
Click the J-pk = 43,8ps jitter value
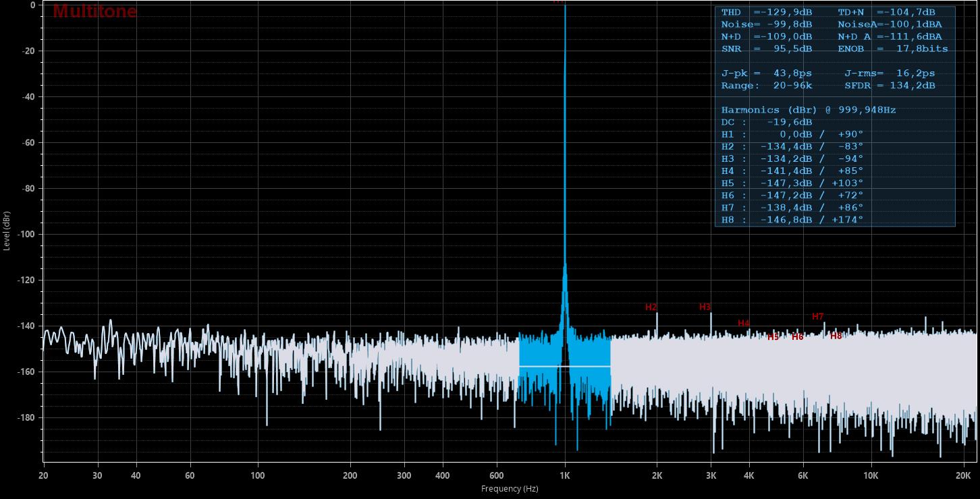[x=767, y=73]
